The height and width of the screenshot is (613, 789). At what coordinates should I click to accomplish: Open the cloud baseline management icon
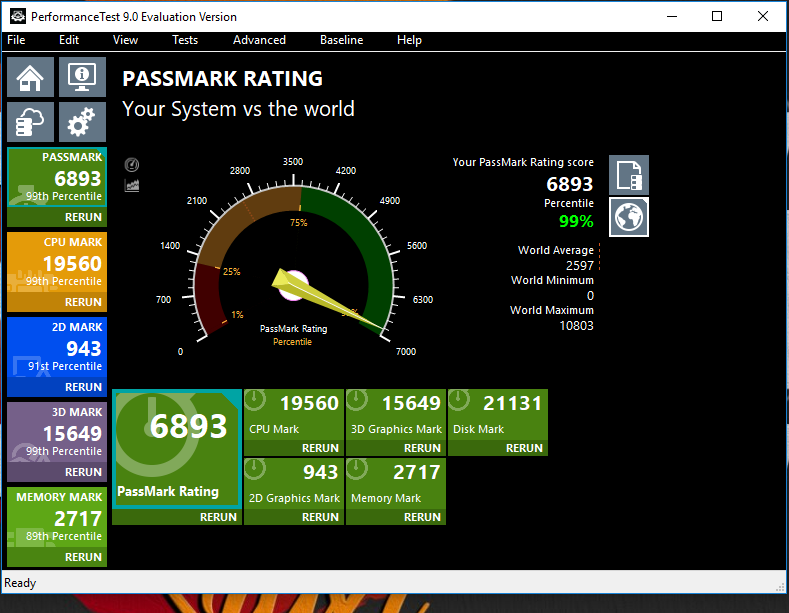[x=30, y=122]
